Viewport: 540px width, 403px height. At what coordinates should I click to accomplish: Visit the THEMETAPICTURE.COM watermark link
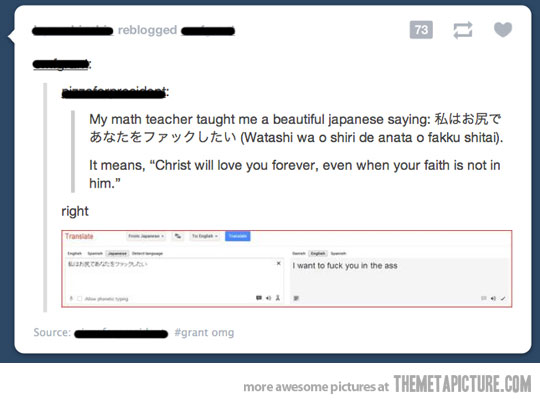coord(463,384)
